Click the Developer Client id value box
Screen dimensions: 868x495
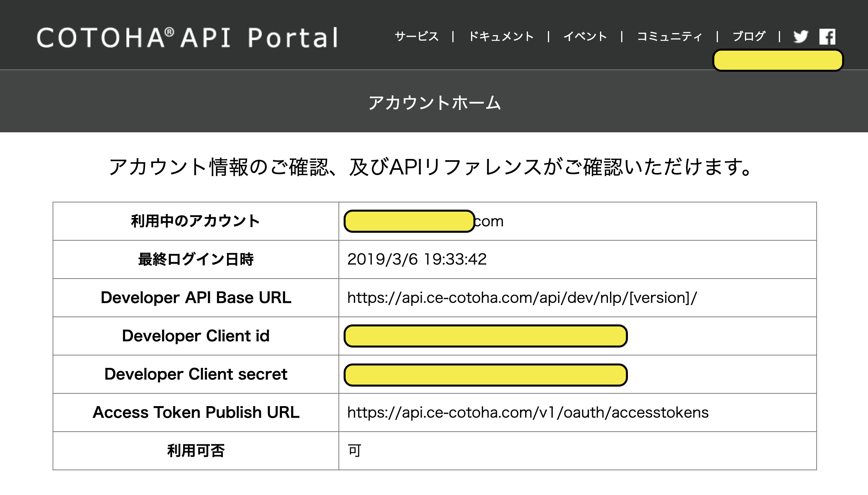(486, 336)
